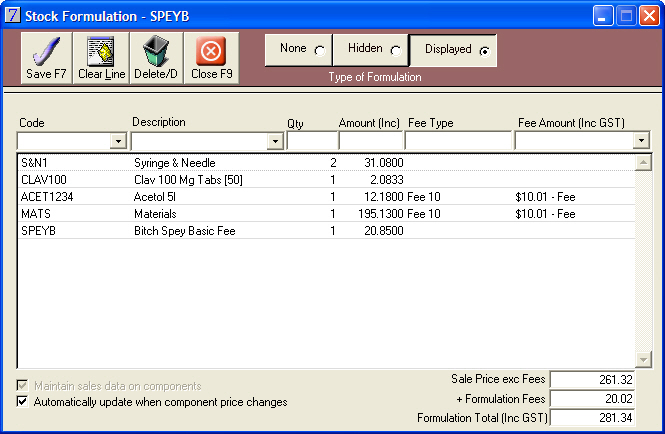Click the Fee Type input field
This screenshot has width=665, height=434.
tap(458, 141)
